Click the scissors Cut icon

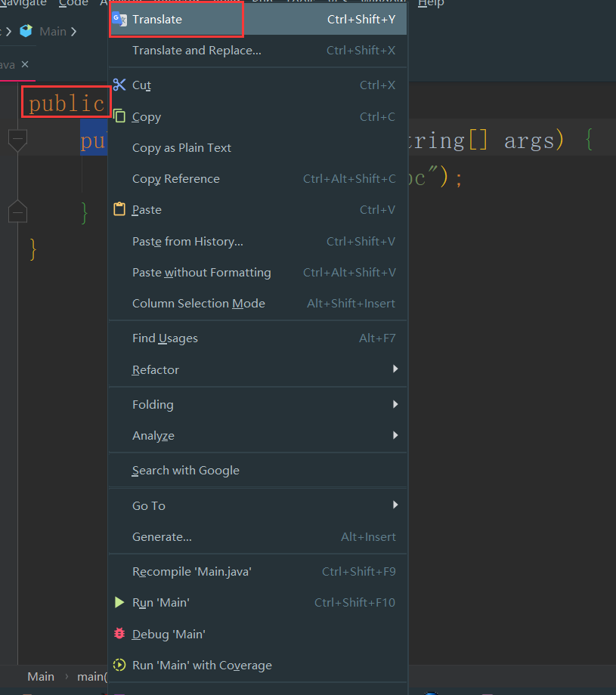[x=119, y=85]
